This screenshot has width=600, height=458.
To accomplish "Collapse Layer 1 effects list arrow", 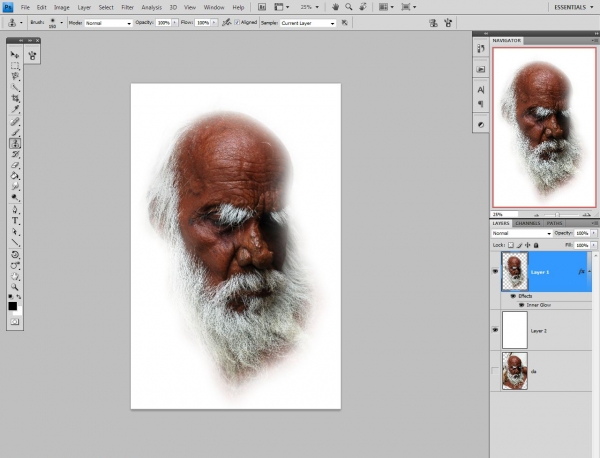I will pyautogui.click(x=589, y=271).
